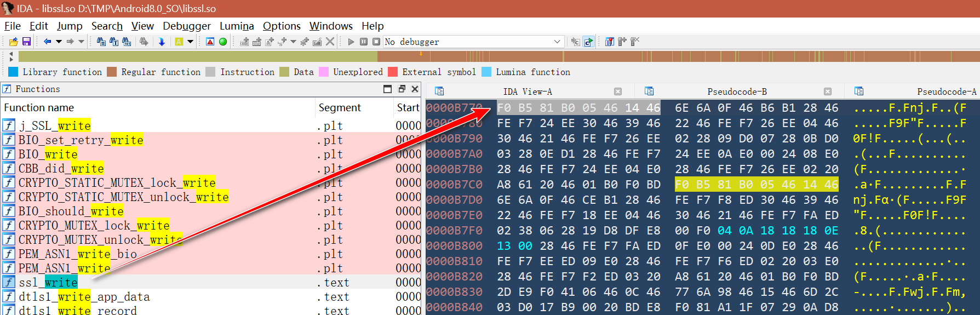Sort by the 'Function name' column header
Image resolution: width=980 pixels, height=315 pixels.
click(158, 108)
